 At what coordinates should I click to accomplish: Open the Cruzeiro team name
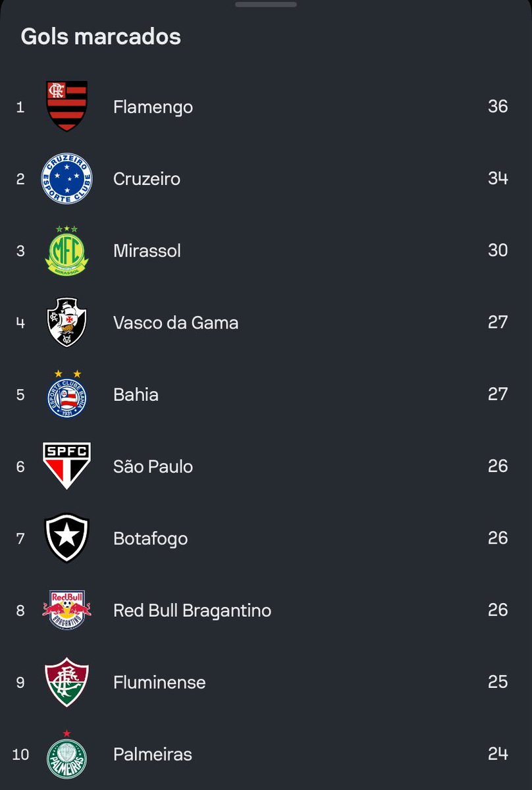point(146,178)
